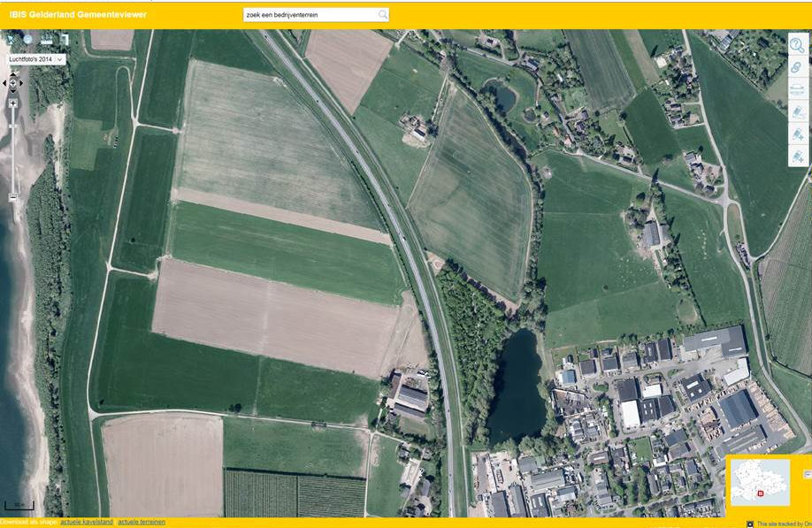Open the help search tool with question mark
812x528 pixels.
pyautogui.click(x=797, y=46)
